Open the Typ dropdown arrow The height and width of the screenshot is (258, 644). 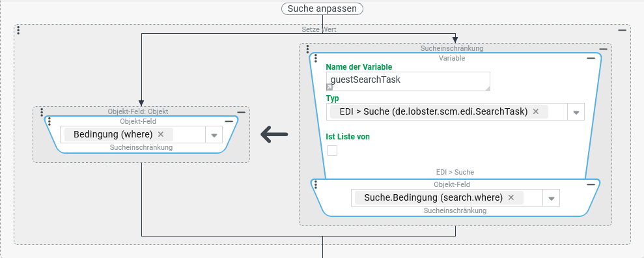pos(576,112)
